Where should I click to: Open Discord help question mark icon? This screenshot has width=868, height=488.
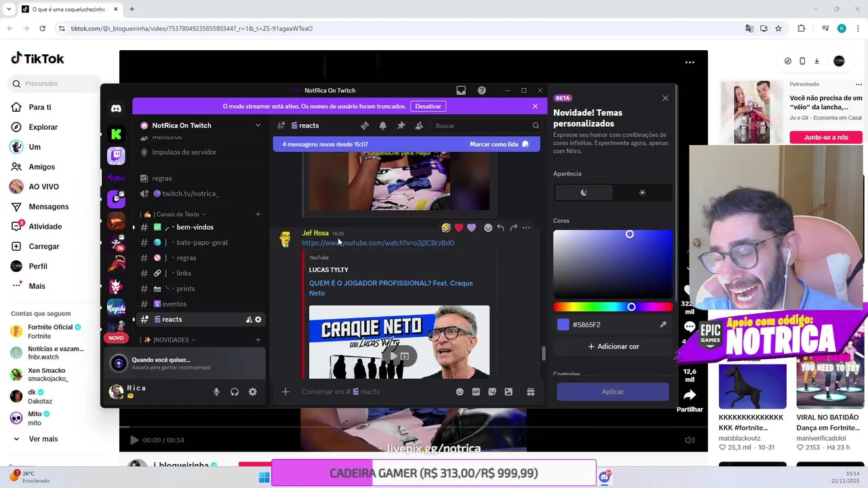tap(481, 90)
